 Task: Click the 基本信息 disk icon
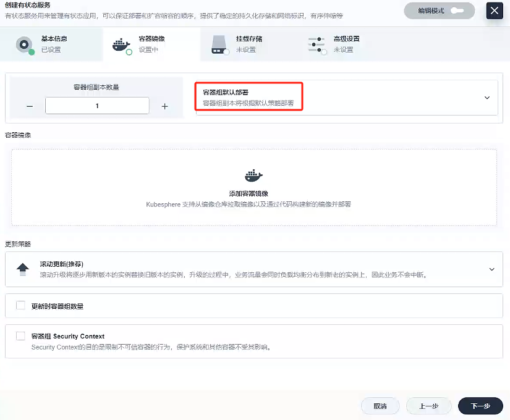point(25,44)
